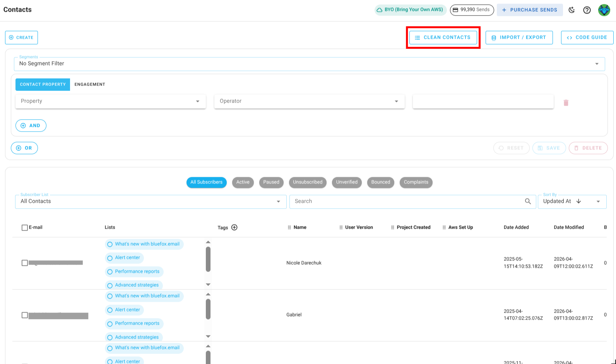Click the filter value input field
Image resolution: width=616 pixels, height=364 pixels.
pyautogui.click(x=483, y=101)
